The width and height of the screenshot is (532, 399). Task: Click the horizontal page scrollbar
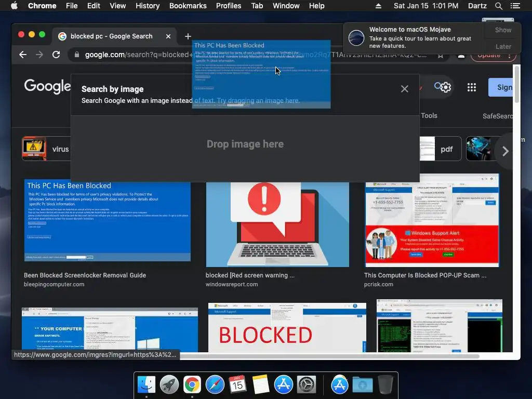(x=329, y=356)
